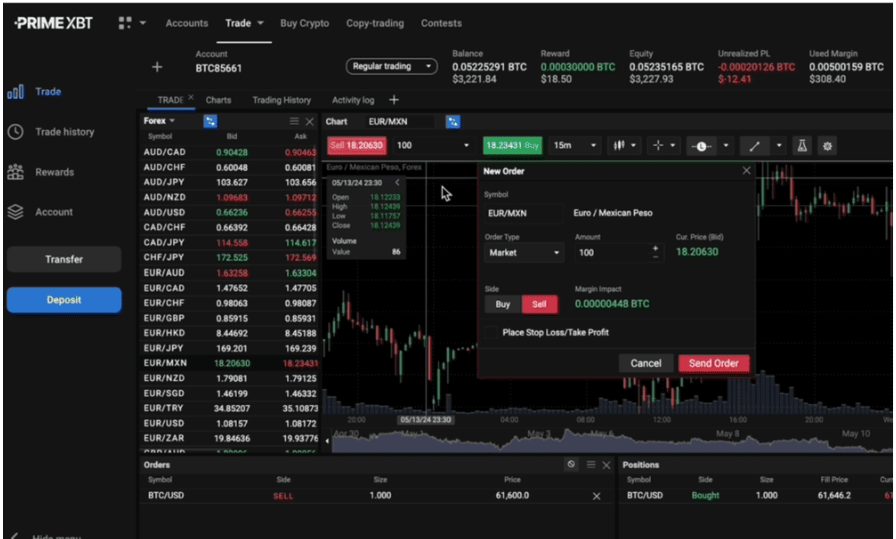Click the blue Deposit button
The width and height of the screenshot is (896, 539).
tap(64, 300)
